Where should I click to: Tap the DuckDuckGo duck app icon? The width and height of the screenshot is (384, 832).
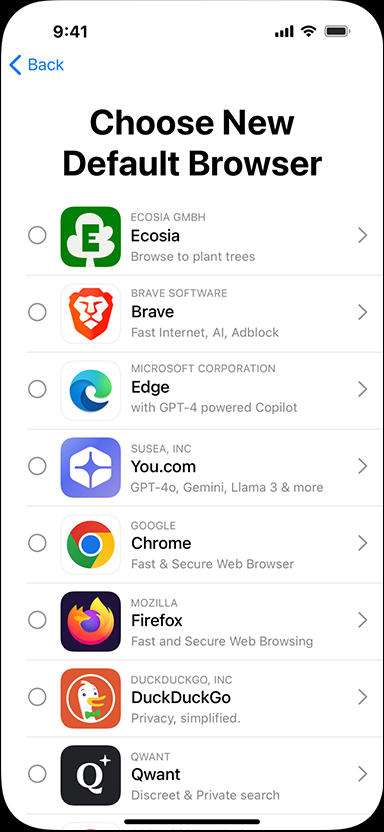coord(91,698)
